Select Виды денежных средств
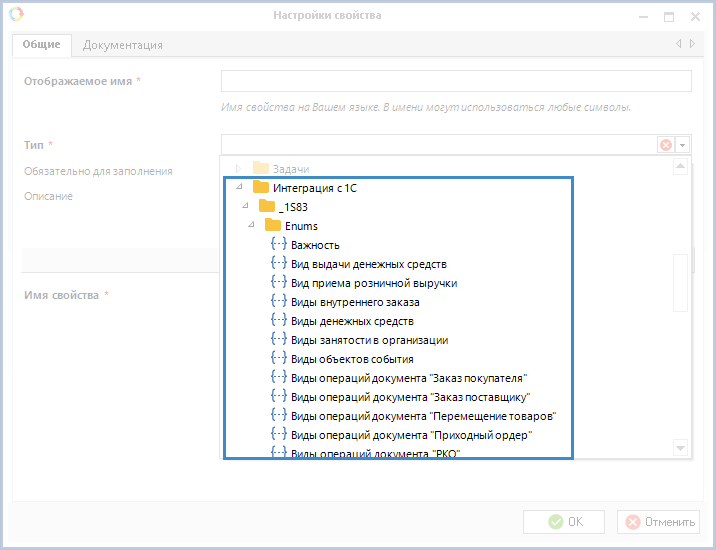The width and height of the screenshot is (716, 550). pyautogui.click(x=352, y=322)
